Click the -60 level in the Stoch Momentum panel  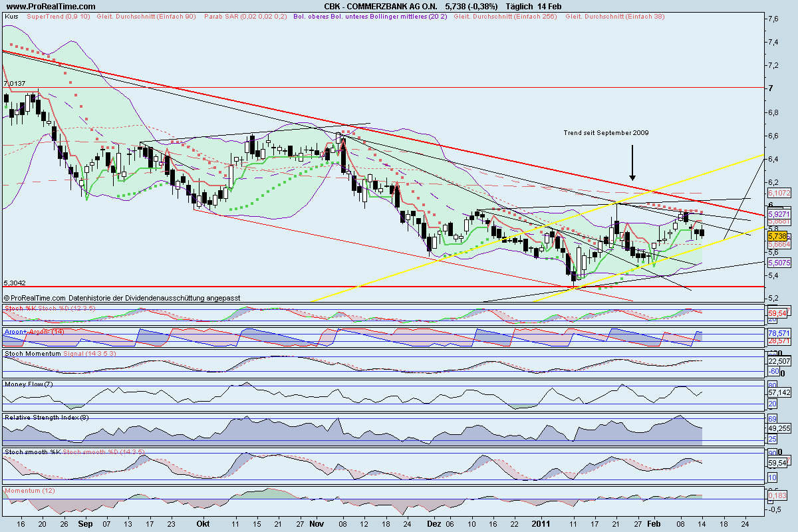[x=773, y=371]
